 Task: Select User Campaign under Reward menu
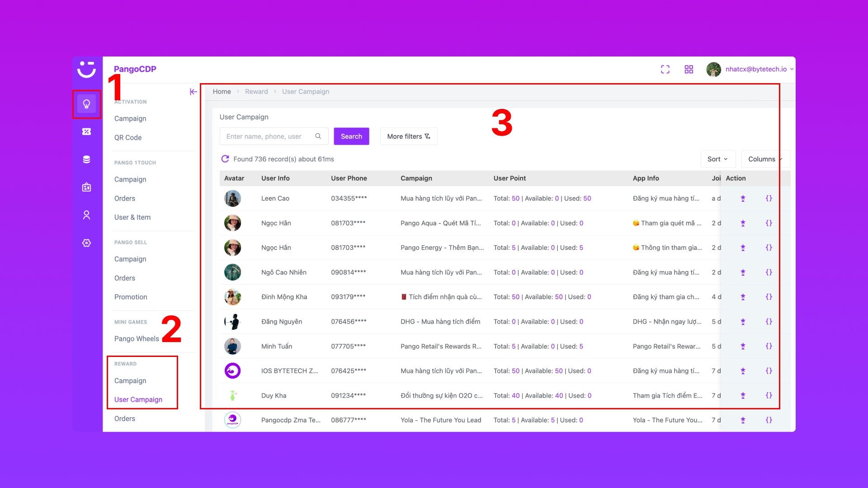click(x=138, y=399)
